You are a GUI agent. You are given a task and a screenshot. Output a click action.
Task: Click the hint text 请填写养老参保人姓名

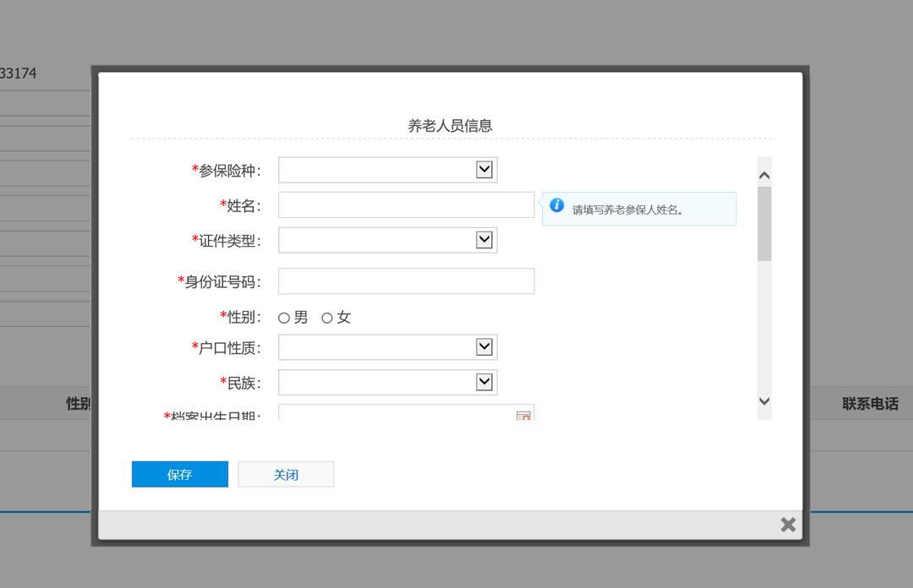(627, 210)
